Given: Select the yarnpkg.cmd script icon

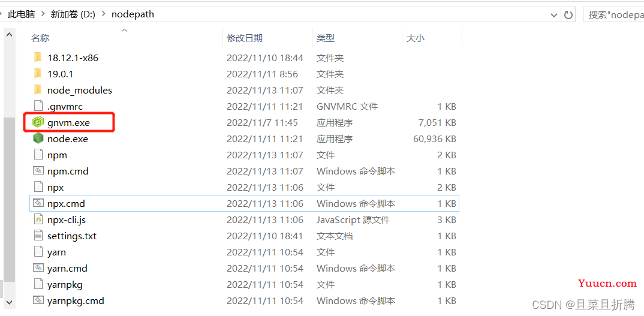Looking at the screenshot, I should pyautogui.click(x=38, y=301).
